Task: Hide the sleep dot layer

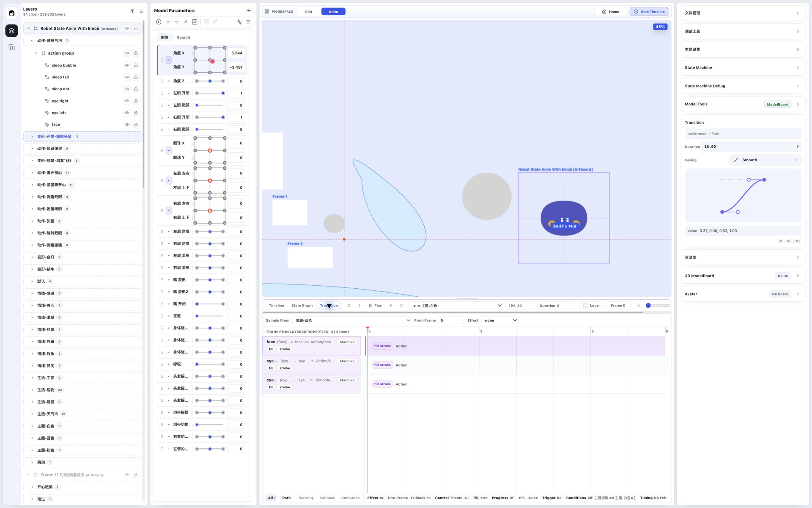Action: point(126,89)
